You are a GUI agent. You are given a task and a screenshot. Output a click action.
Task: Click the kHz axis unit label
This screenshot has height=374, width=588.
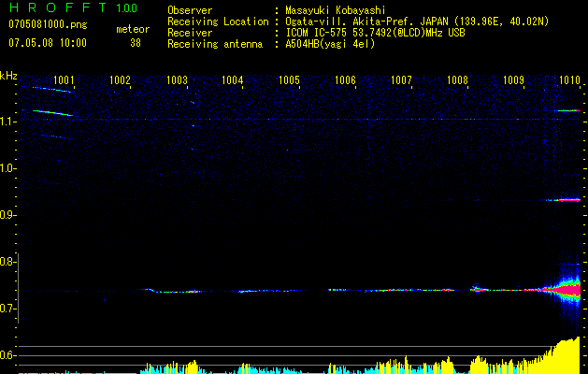[8, 76]
